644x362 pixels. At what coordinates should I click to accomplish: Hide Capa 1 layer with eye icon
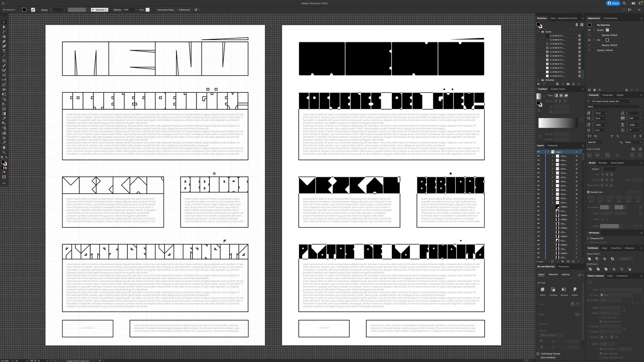click(x=538, y=152)
